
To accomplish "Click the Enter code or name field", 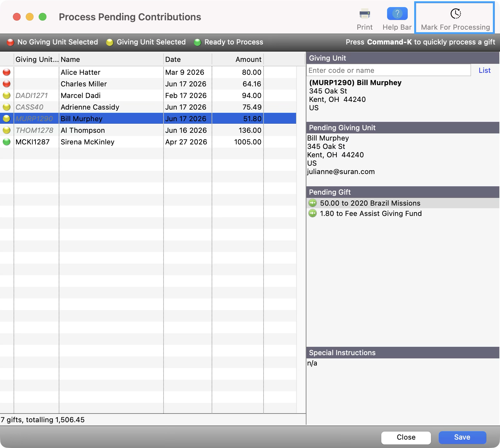I will point(388,70).
